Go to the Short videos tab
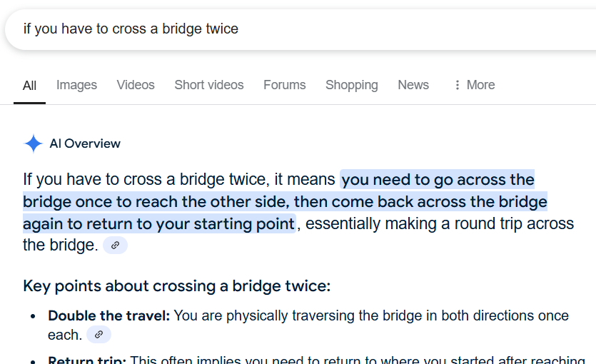 [x=209, y=85]
